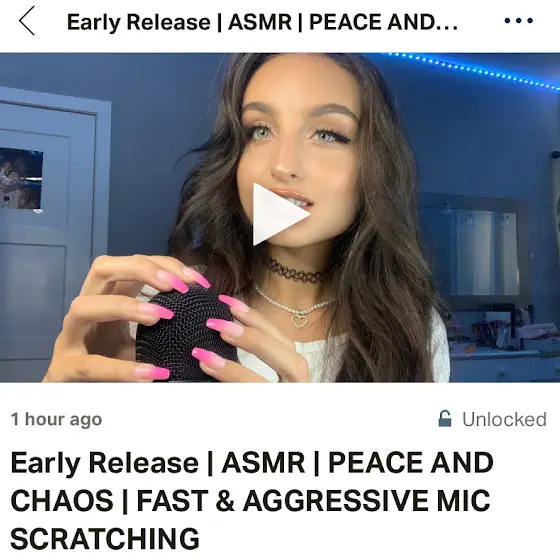Image resolution: width=560 pixels, height=560 pixels.
Task: Select "FAST & AGGRESSIVE MIC" title text
Action: tap(313, 500)
